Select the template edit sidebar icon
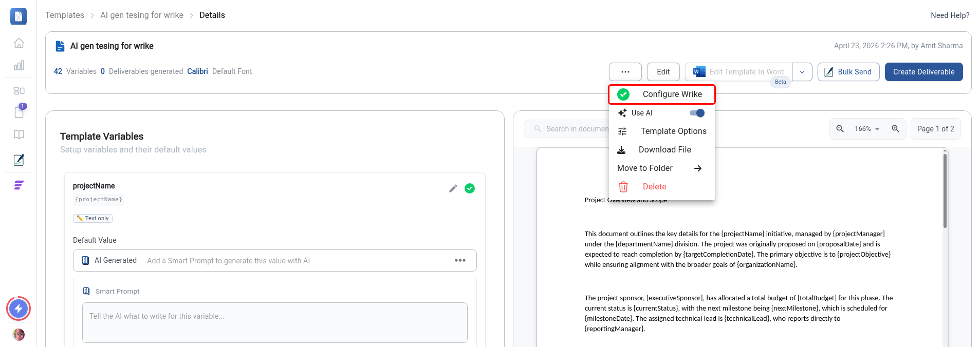980x347 pixels. tap(19, 160)
